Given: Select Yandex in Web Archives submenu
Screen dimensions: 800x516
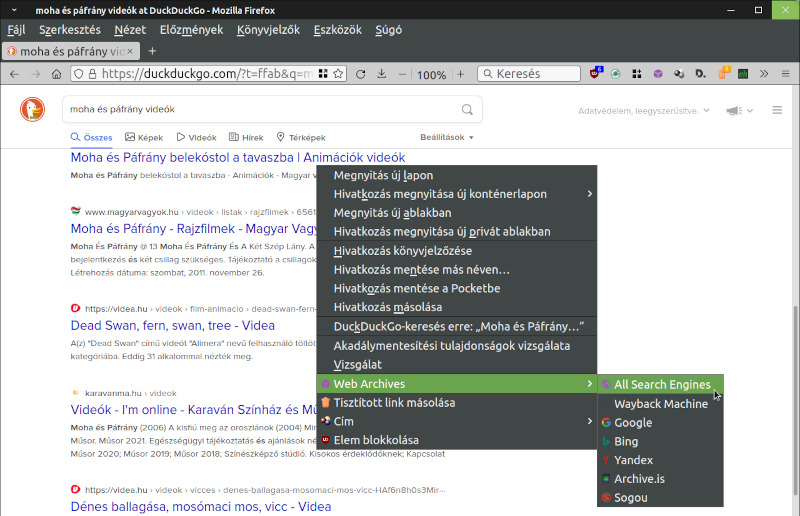Looking at the screenshot, I should (x=660, y=460).
